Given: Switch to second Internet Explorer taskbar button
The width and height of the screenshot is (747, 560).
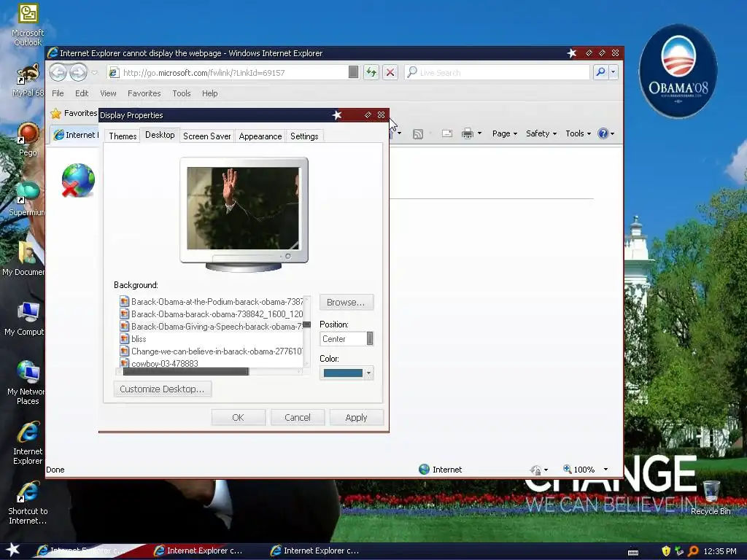Looking at the screenshot, I should pyautogui.click(x=204, y=551).
